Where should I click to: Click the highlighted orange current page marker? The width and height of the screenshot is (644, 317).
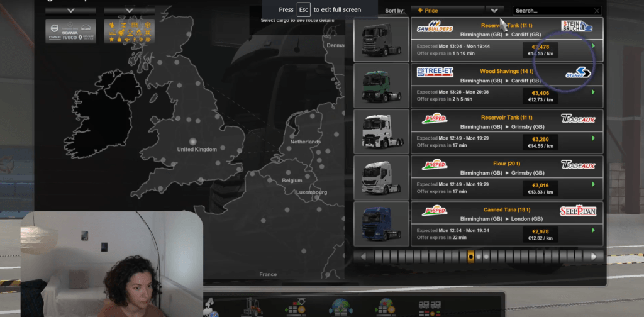[470, 257]
